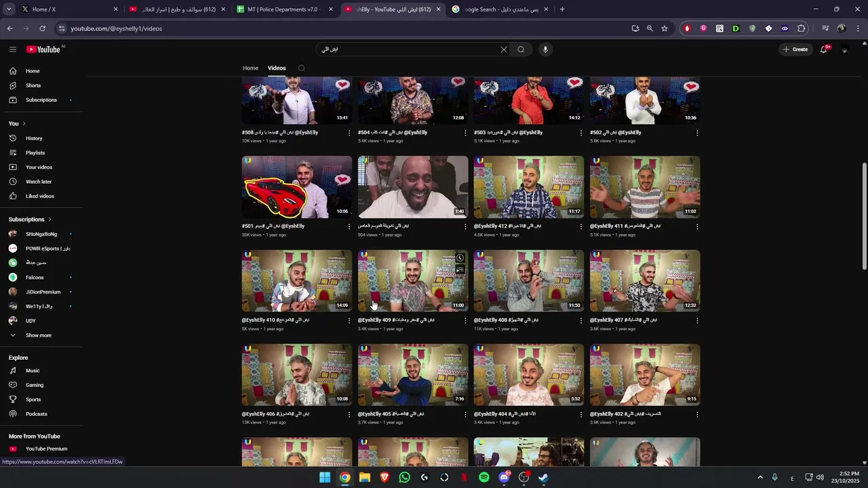The width and height of the screenshot is (868, 488).
Task: Open action menu for video 412
Action: click(x=581, y=226)
